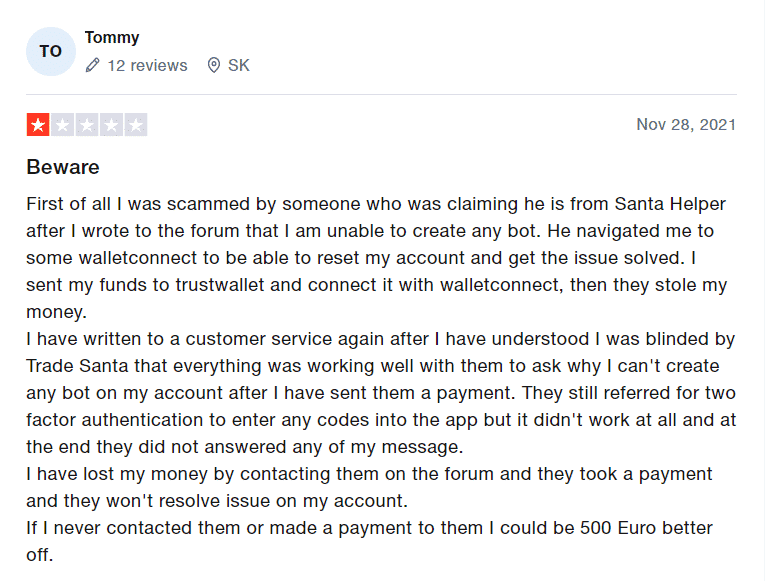The width and height of the screenshot is (765, 581).
Task: Click the fifth grey star
Action: pos(136,125)
